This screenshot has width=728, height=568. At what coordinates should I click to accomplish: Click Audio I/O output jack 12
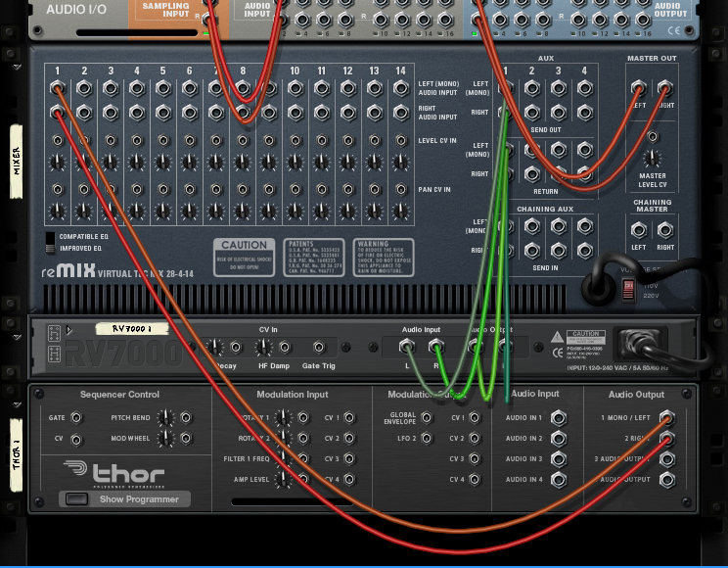click(600, 20)
